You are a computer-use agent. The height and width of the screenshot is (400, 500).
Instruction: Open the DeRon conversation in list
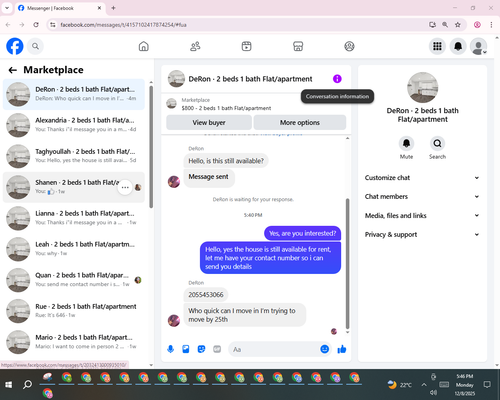74,94
